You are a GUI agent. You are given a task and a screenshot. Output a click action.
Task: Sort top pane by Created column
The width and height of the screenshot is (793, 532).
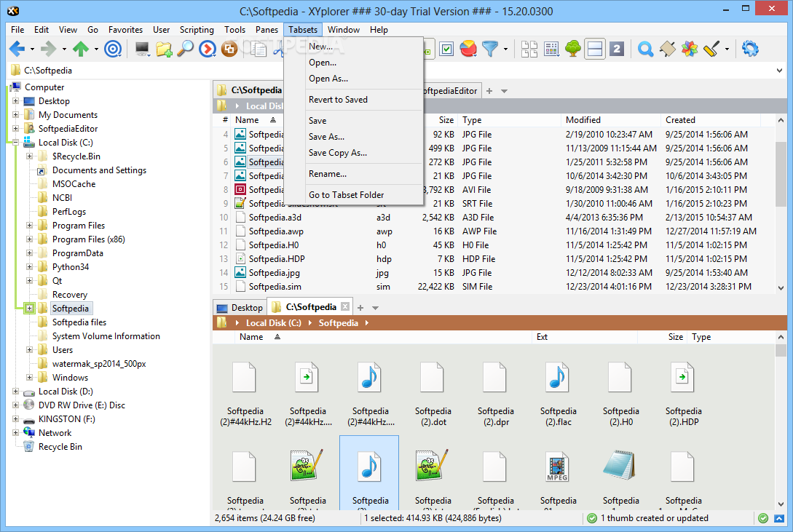(710, 120)
